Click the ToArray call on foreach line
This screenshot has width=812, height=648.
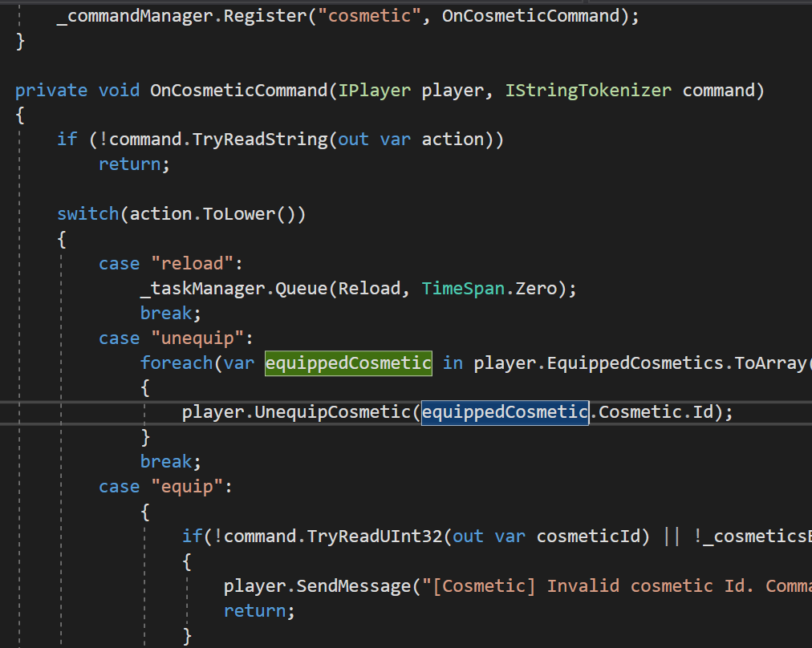[x=770, y=363]
